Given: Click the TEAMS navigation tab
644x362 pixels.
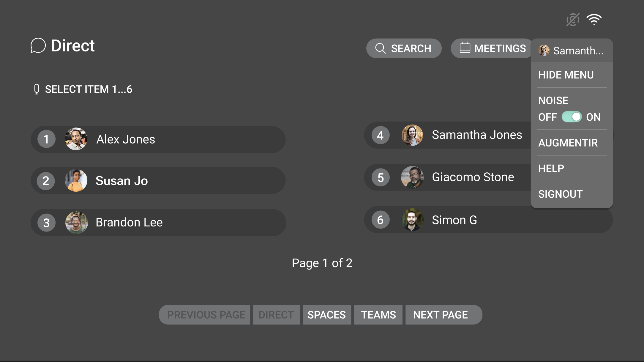Looking at the screenshot, I should pyautogui.click(x=378, y=315).
